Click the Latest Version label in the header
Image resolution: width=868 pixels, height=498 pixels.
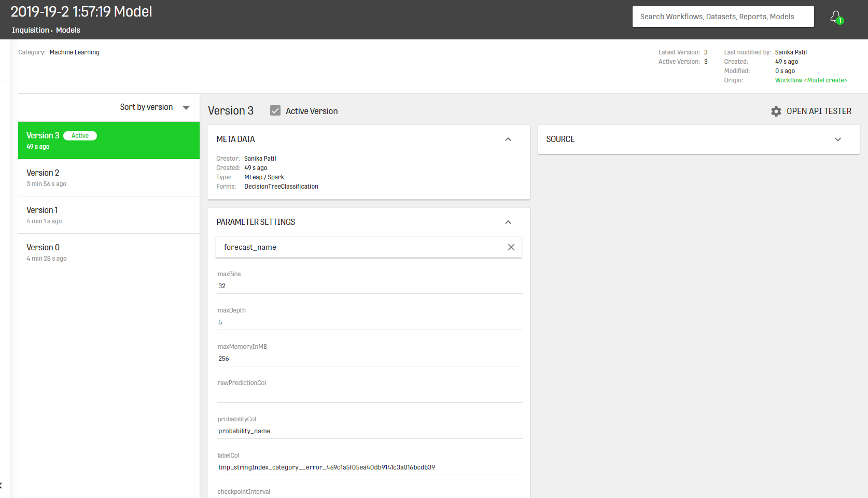click(679, 52)
